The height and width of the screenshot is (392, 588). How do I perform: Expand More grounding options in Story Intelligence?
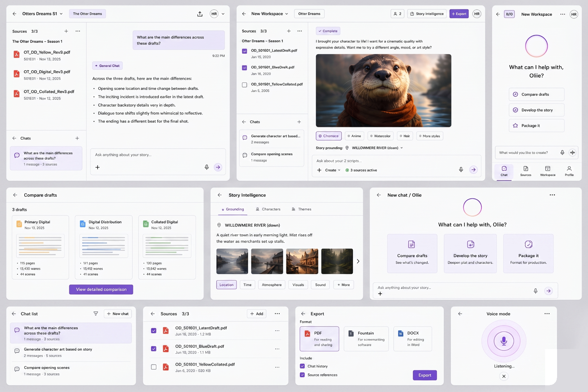344,285
